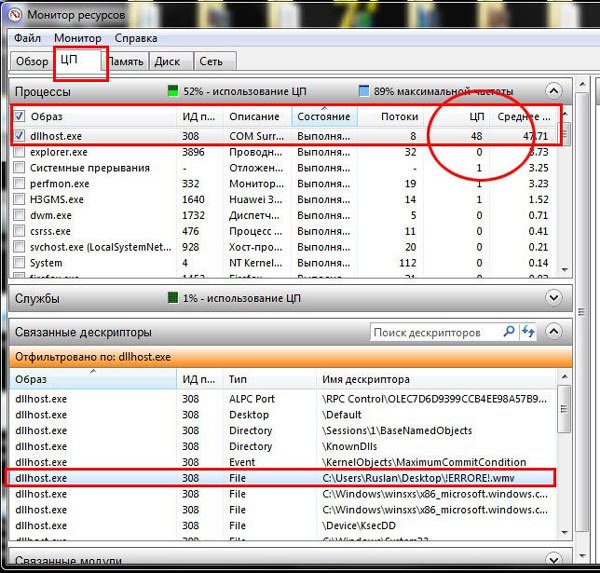Open the Монитор menu
This screenshot has width=600, height=573.
click(78, 38)
